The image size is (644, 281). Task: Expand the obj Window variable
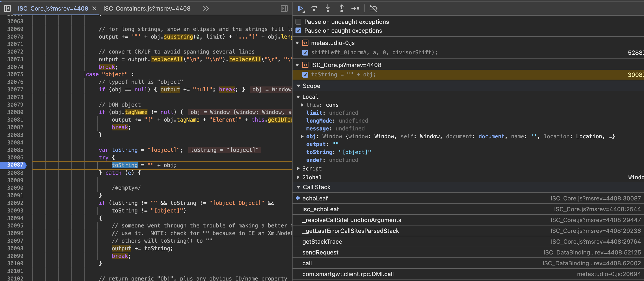[302, 136]
